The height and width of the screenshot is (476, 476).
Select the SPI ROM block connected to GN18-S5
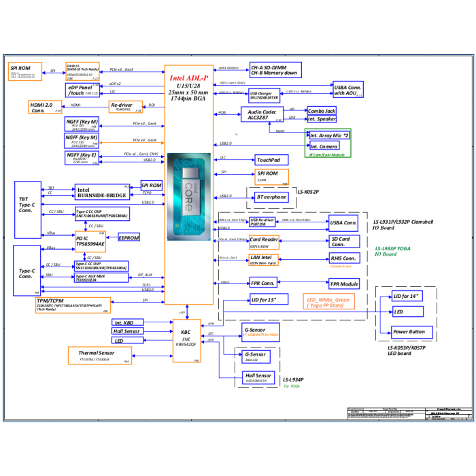[x=25, y=71]
